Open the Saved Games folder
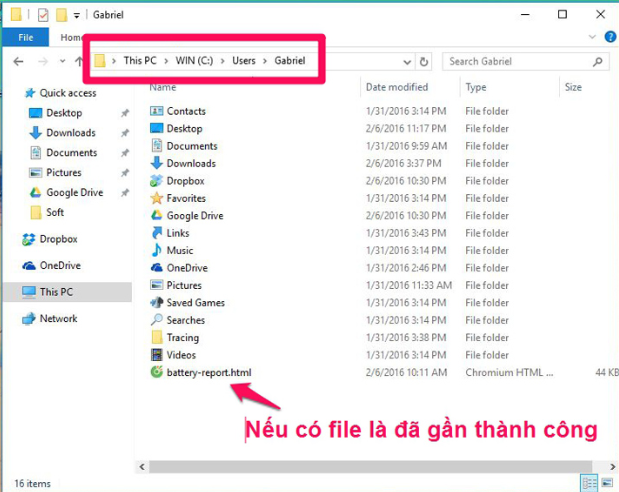The image size is (619, 492). (x=195, y=303)
